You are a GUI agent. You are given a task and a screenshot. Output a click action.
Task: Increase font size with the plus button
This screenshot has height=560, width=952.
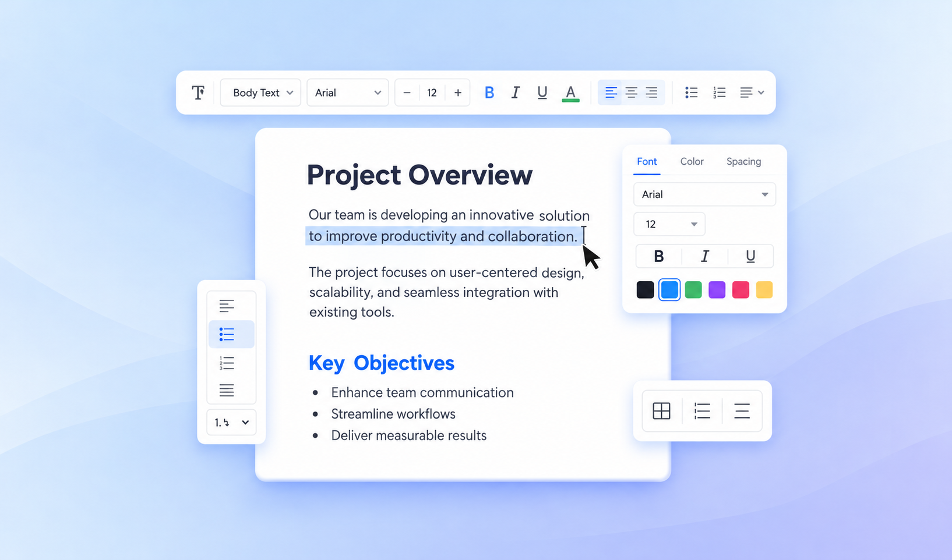[458, 93]
